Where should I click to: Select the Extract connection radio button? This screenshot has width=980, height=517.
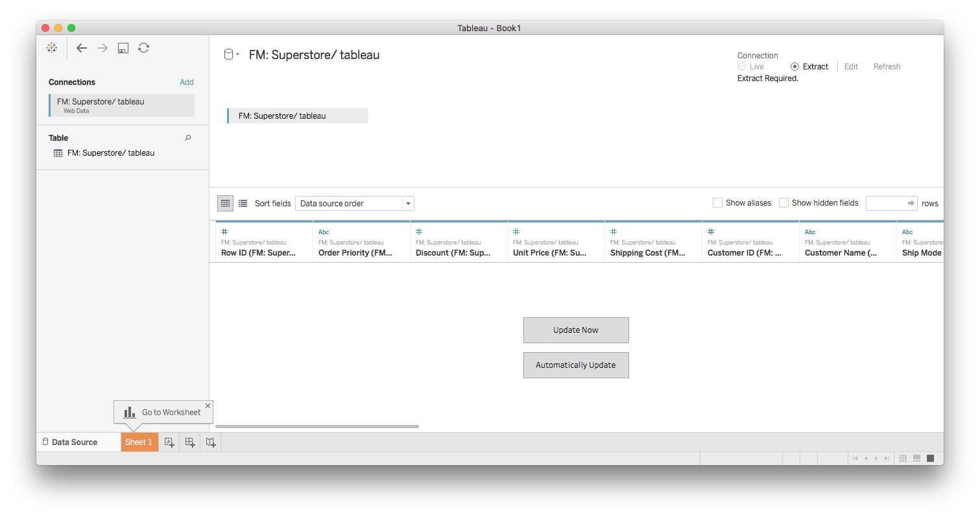[x=795, y=67]
